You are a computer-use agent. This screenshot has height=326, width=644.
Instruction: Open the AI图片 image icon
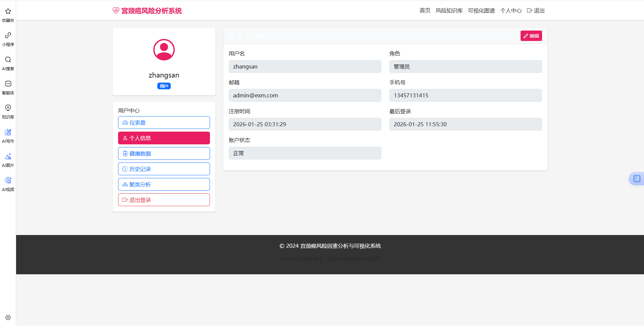(8, 156)
